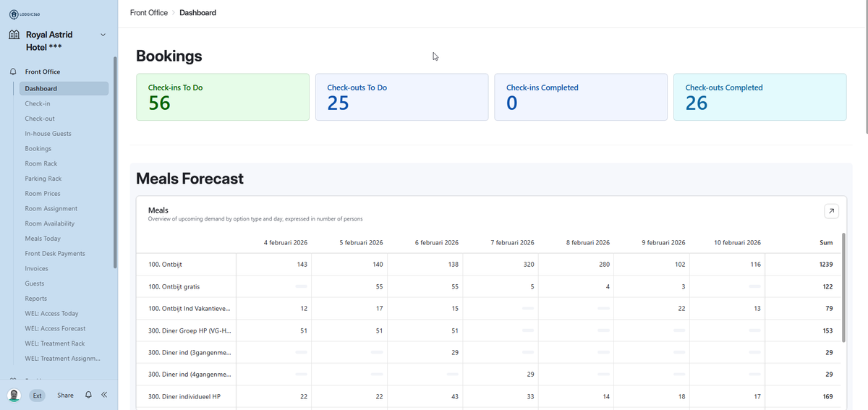Viewport: 868px width, 410px height.
Task: Go to Check-out in the sidebar
Action: 40,119
